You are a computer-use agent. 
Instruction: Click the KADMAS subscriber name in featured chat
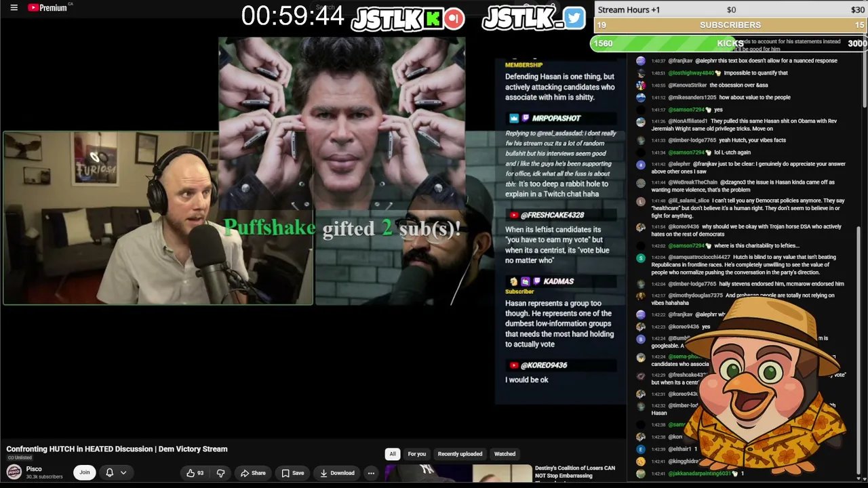click(x=558, y=281)
